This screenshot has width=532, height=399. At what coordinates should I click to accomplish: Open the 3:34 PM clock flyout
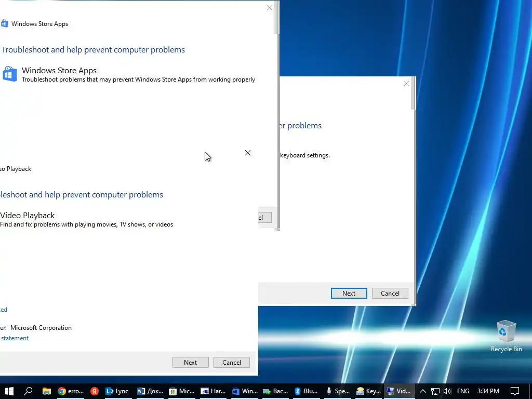pyautogui.click(x=488, y=391)
